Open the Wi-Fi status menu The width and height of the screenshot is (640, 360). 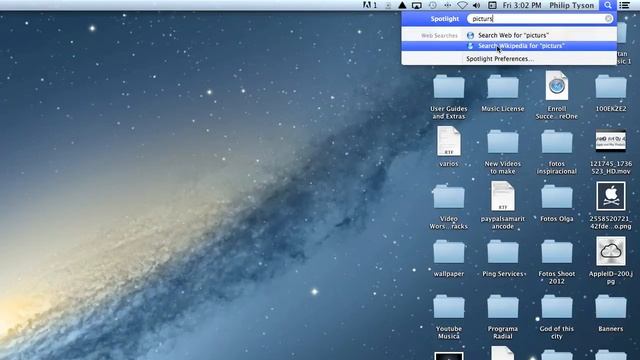click(x=462, y=5)
